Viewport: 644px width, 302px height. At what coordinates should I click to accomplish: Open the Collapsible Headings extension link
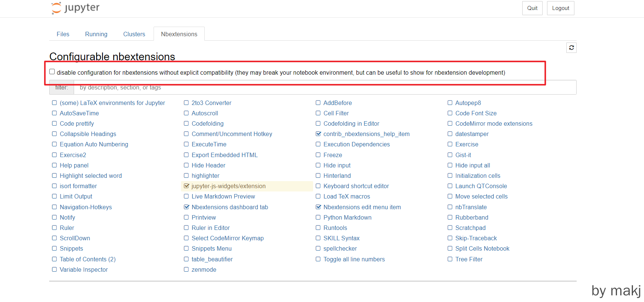tap(88, 134)
